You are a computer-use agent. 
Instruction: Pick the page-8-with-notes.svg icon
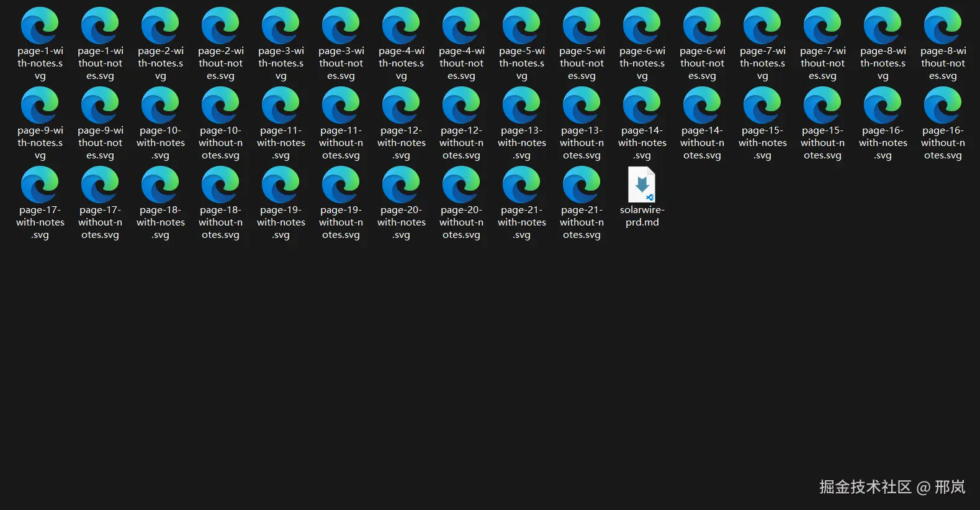[883, 25]
